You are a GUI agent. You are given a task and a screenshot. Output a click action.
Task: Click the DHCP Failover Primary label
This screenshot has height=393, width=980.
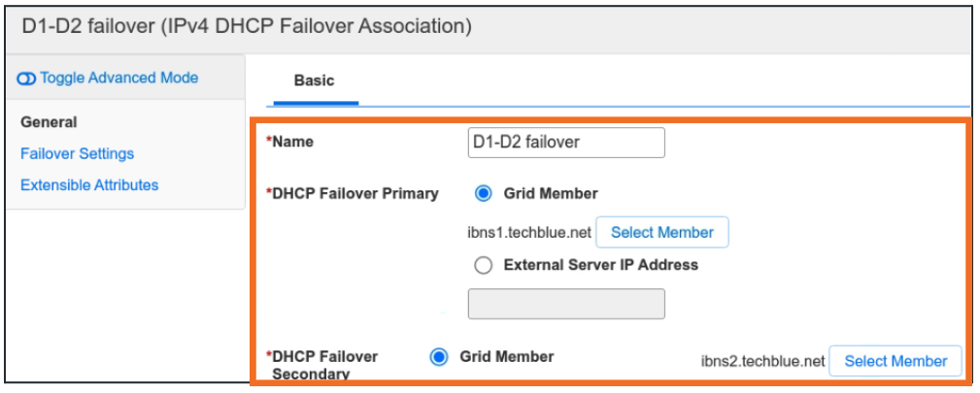(x=355, y=193)
